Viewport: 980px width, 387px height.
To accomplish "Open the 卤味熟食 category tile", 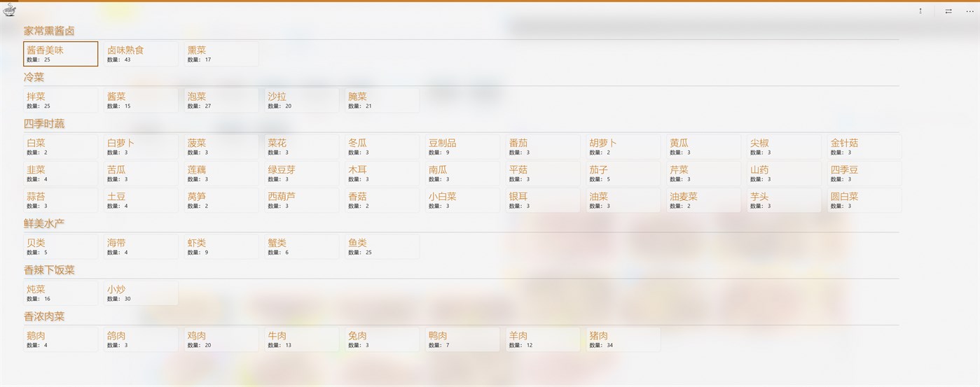I will point(141,54).
